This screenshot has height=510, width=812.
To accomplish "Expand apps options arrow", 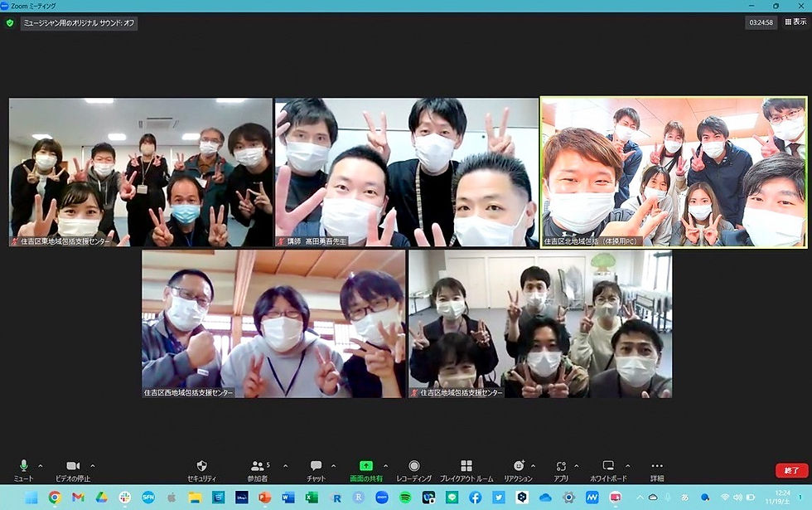I will pyautogui.click(x=577, y=466).
